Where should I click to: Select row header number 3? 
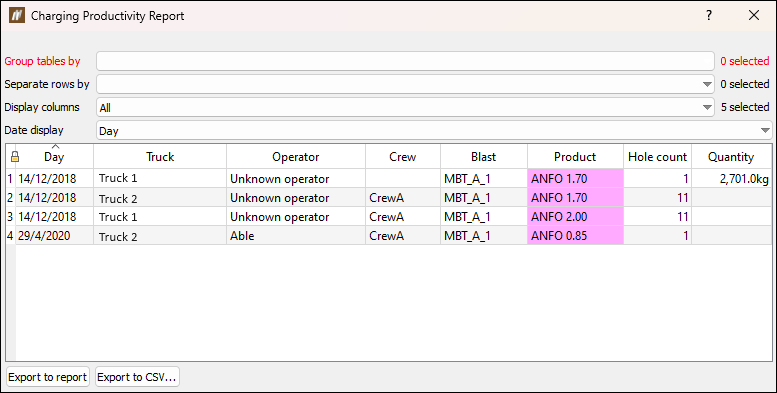point(10,217)
